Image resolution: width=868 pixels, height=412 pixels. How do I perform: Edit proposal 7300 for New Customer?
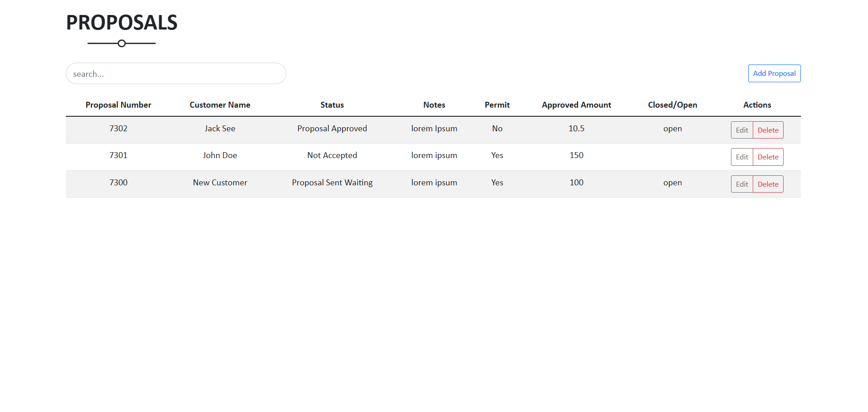tap(742, 184)
